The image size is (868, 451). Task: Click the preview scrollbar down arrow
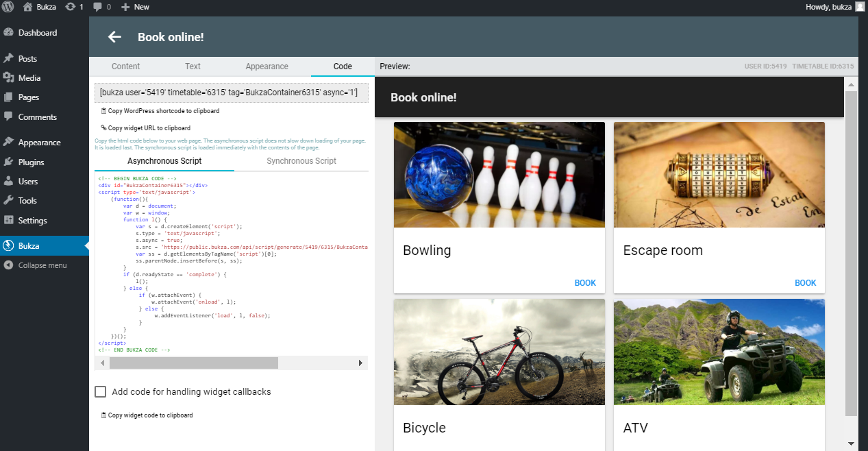[x=851, y=443]
